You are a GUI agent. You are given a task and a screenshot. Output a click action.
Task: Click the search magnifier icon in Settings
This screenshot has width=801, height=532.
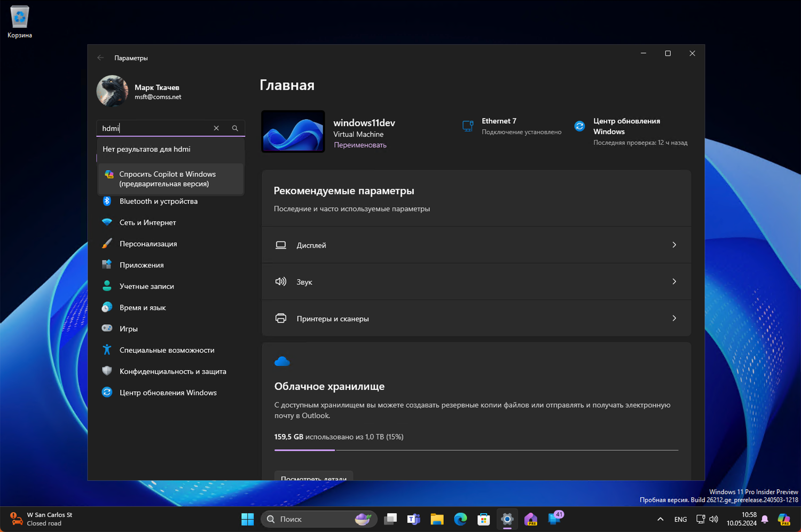[x=235, y=128]
